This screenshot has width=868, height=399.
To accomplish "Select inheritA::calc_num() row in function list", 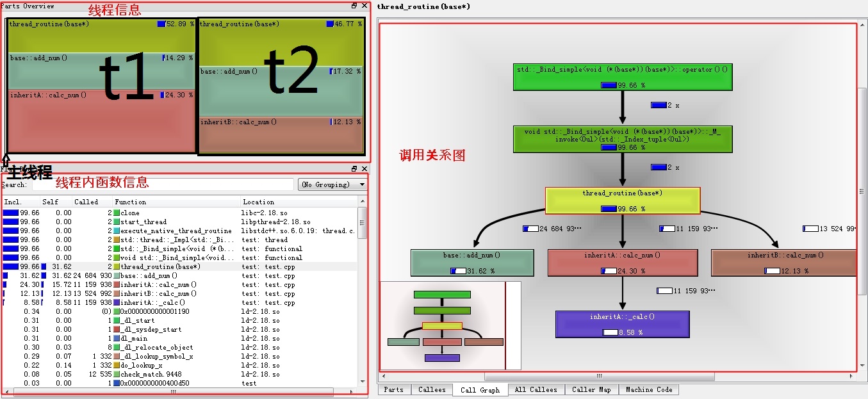I will coord(179,285).
